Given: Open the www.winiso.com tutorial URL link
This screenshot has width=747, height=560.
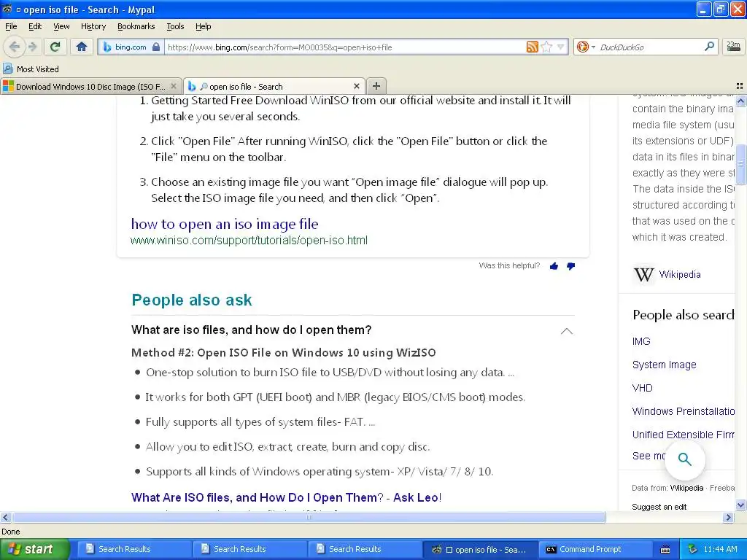Looking at the screenshot, I should (249, 240).
